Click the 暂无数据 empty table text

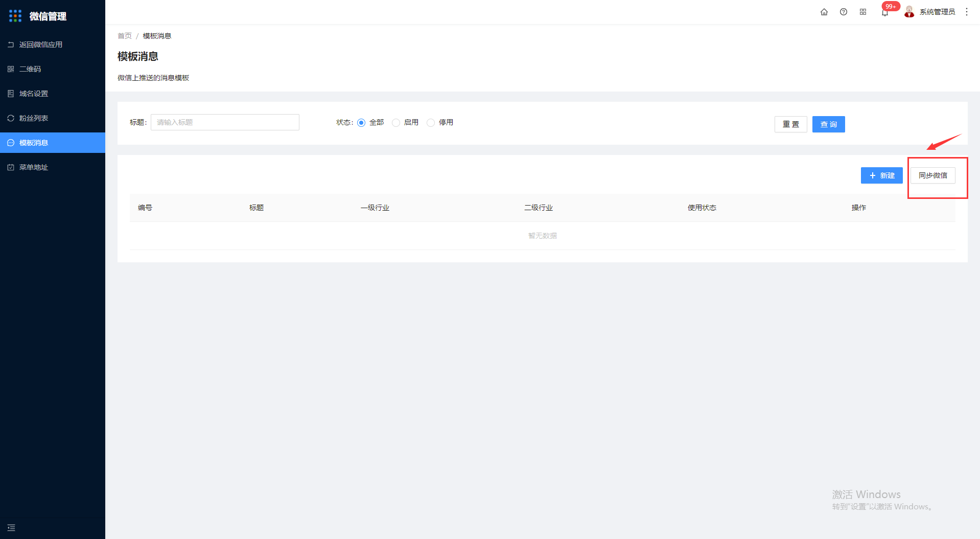543,236
